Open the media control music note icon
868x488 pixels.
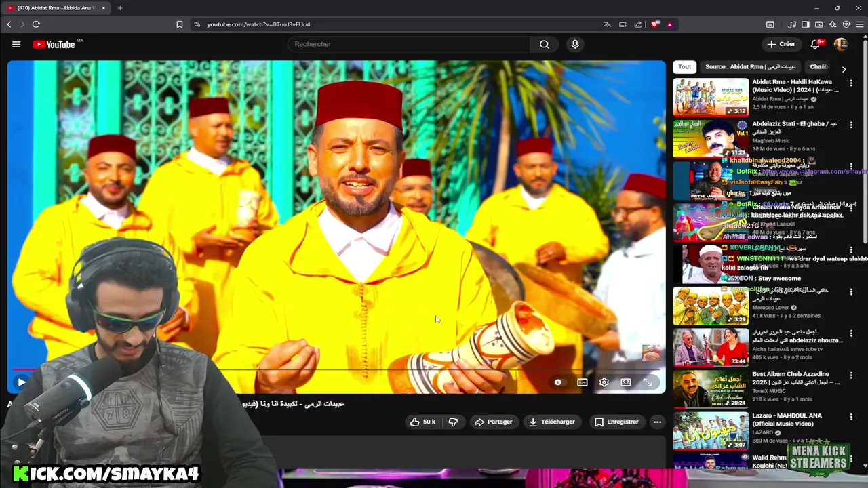pyautogui.click(x=792, y=24)
